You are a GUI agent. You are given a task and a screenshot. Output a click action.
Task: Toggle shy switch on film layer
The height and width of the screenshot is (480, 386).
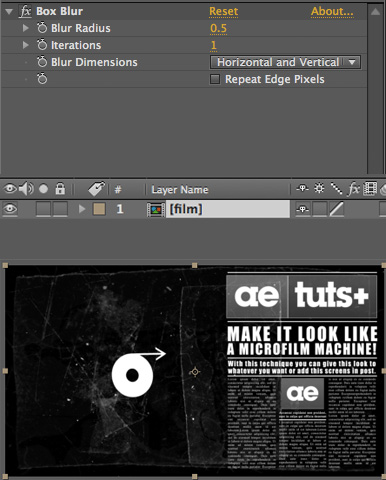pyautogui.click(x=303, y=209)
